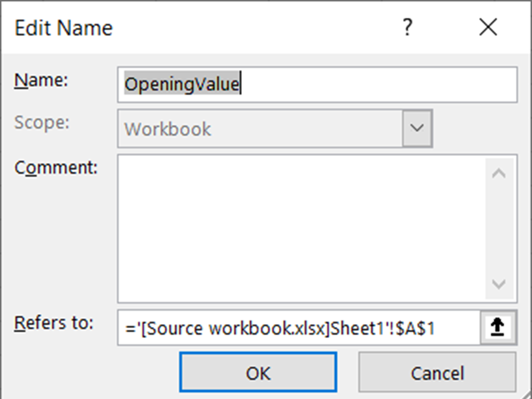Click the "Comment:" label
Viewport: 532px width, 399px height.
[56, 167]
